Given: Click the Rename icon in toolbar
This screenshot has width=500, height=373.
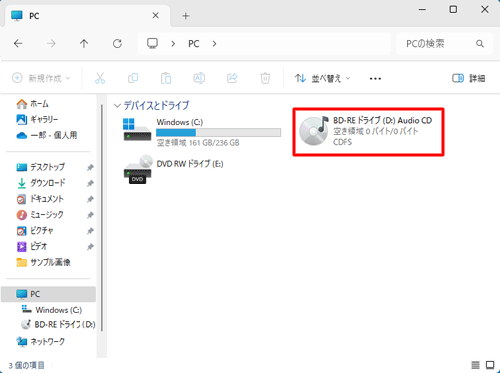Looking at the screenshot, I should pyautogui.click(x=199, y=78).
